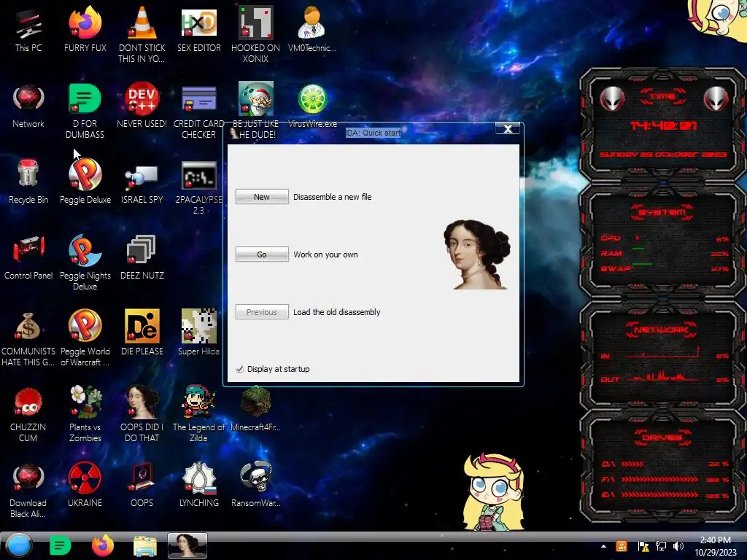
Task: Click the RAM usage bar in SYSTEM gadget
Action: (638, 249)
